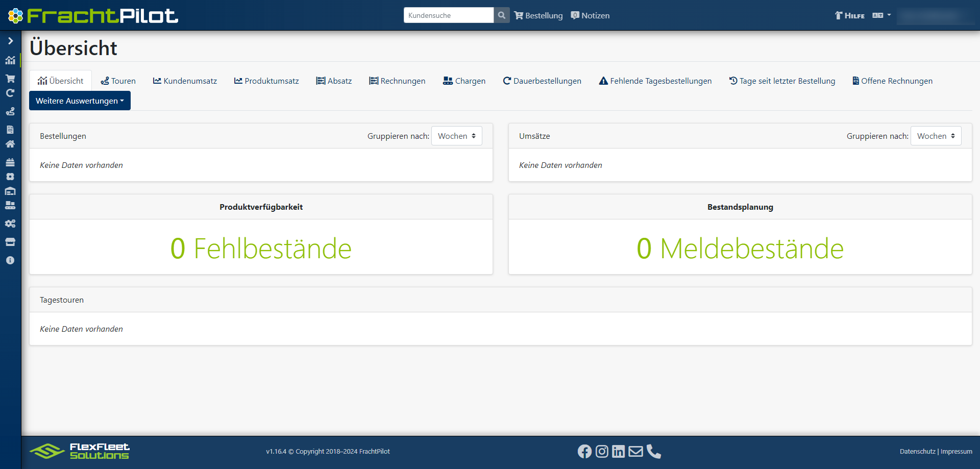Open the language selector dropdown

coord(881,15)
